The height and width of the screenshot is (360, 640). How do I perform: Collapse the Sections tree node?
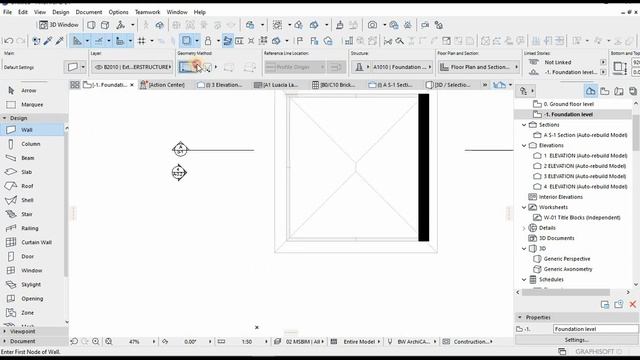point(524,125)
